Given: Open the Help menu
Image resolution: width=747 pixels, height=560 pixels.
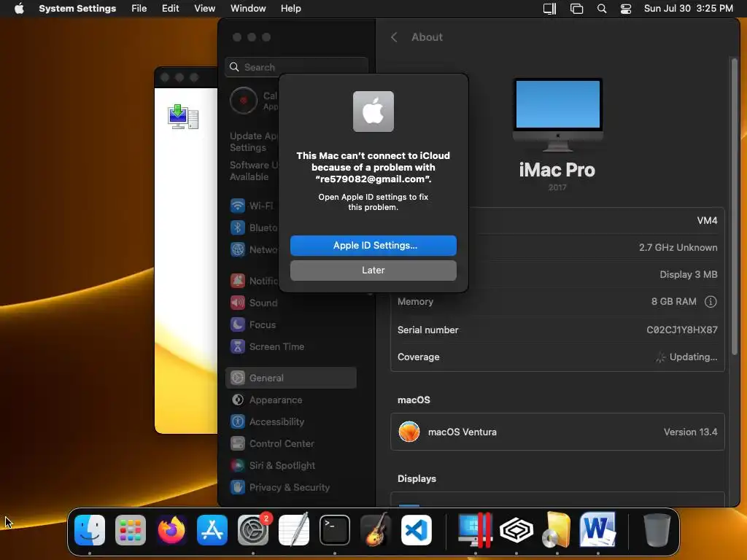Looking at the screenshot, I should (290, 9).
